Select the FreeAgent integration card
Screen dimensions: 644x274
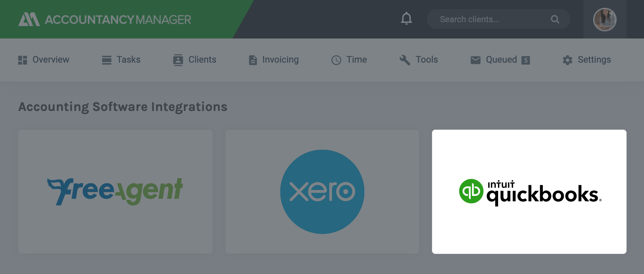tap(115, 192)
